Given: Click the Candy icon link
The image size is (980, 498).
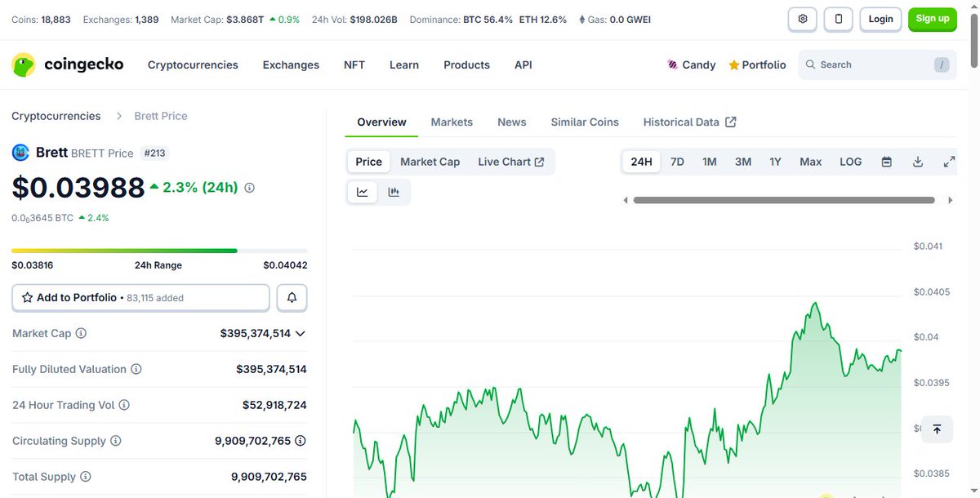Looking at the screenshot, I should coord(692,64).
